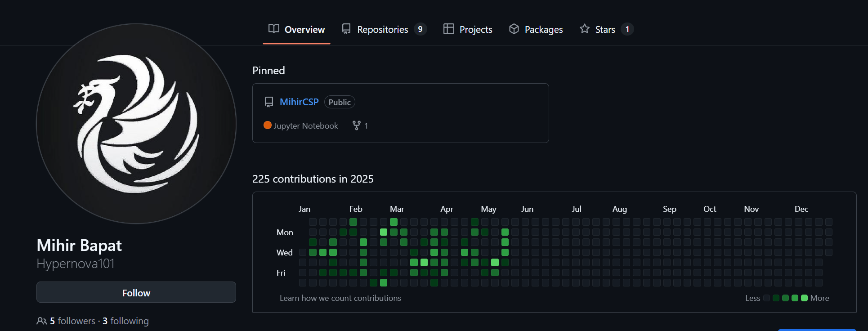Viewport: 868px width, 331px height.
Task: Click the Aug month label
Action: point(619,209)
